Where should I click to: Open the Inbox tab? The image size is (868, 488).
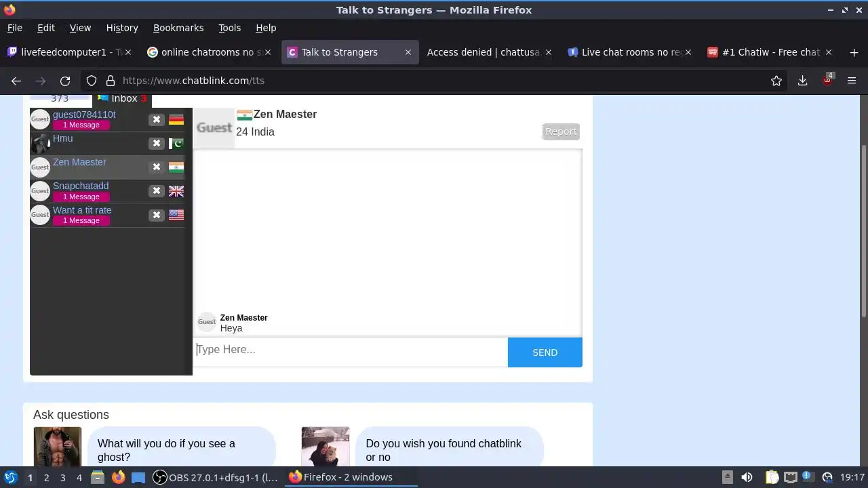(122, 99)
